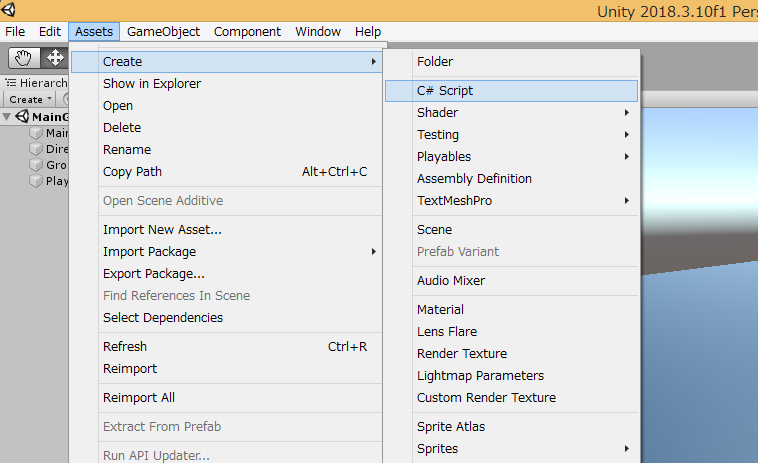
Task: Open the Edit menu
Action: (x=50, y=32)
